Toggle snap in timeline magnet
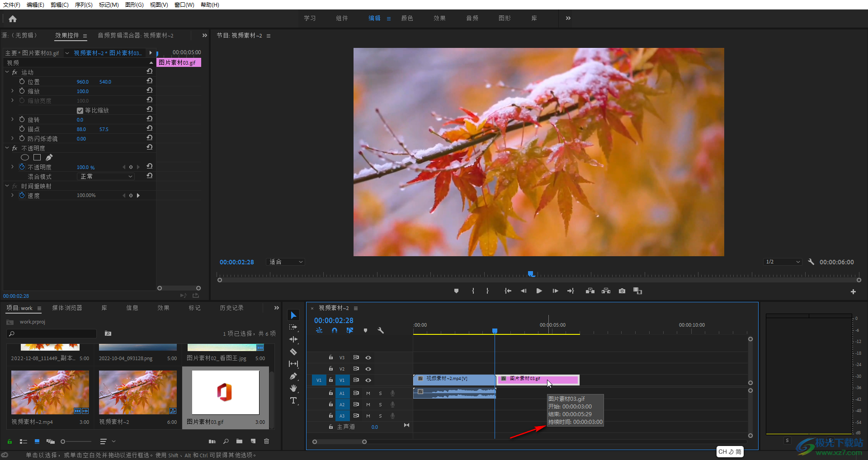 click(335, 330)
